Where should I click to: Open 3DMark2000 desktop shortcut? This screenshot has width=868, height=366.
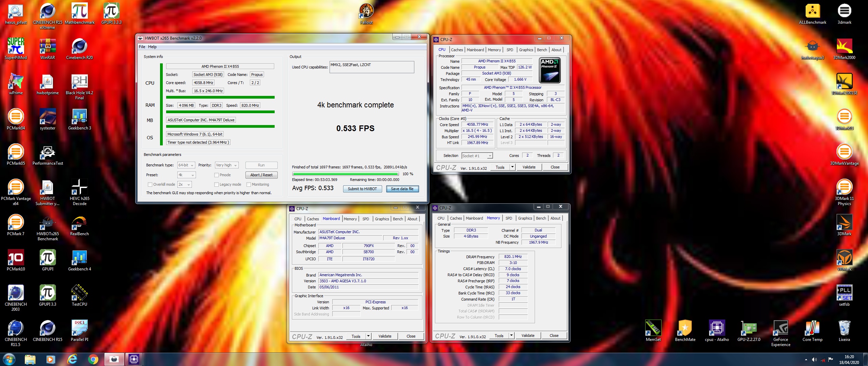(844, 48)
